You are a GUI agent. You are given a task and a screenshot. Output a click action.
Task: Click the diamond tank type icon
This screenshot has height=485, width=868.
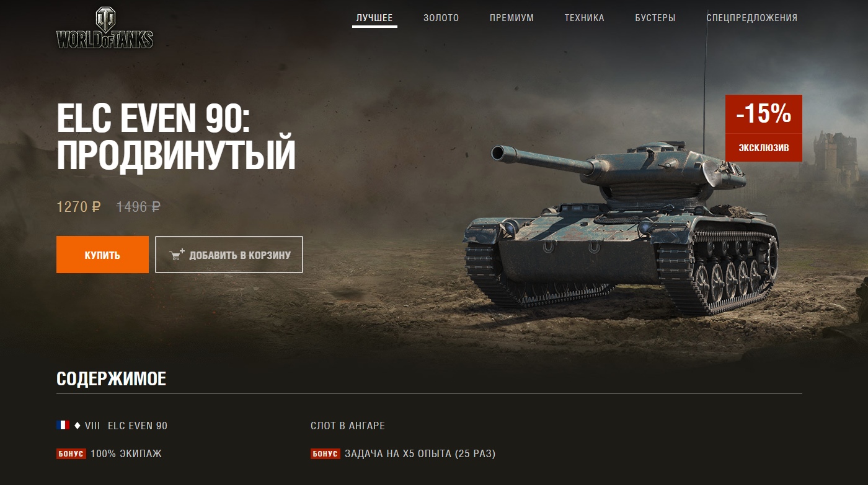(77, 426)
